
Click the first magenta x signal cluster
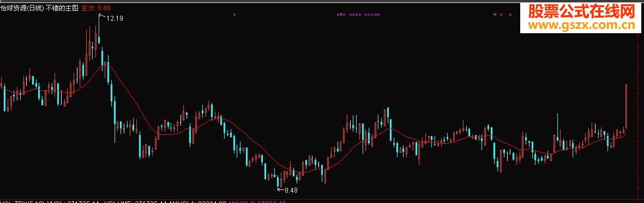click(x=341, y=14)
